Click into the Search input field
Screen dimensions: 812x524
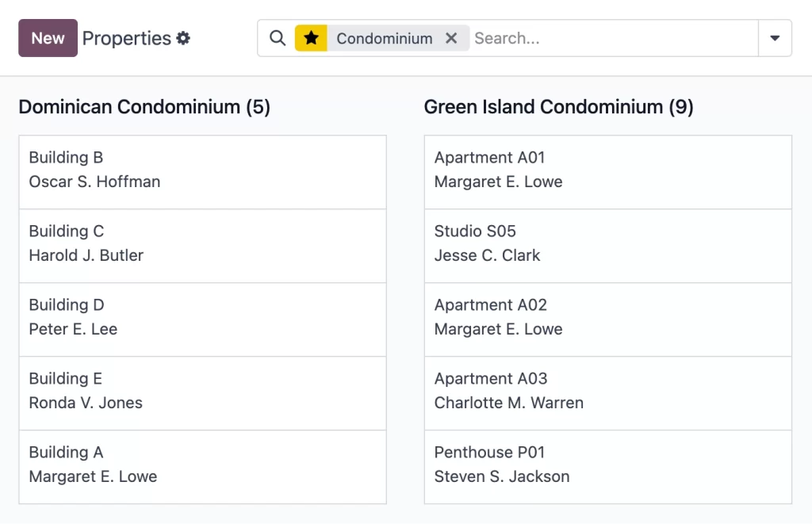pos(611,38)
